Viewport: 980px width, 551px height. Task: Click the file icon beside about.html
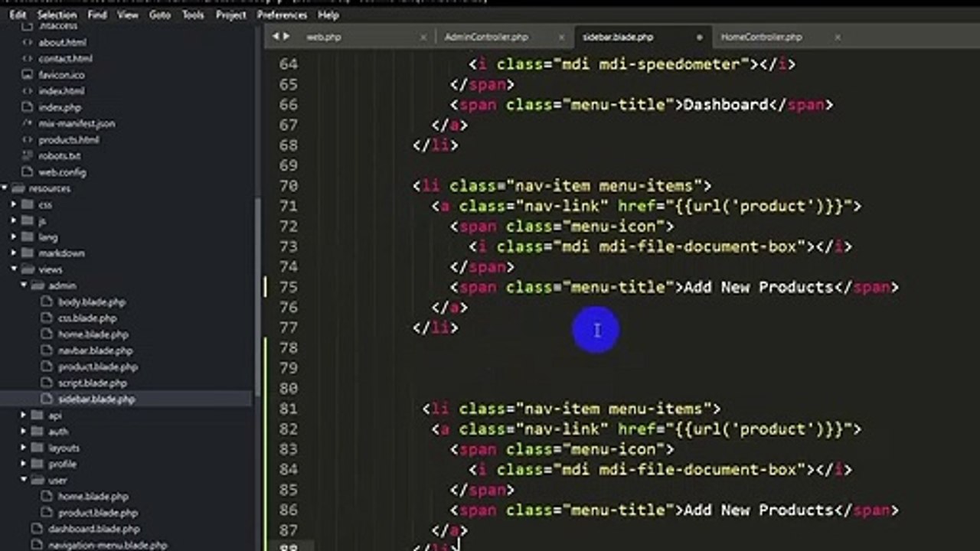(x=27, y=42)
